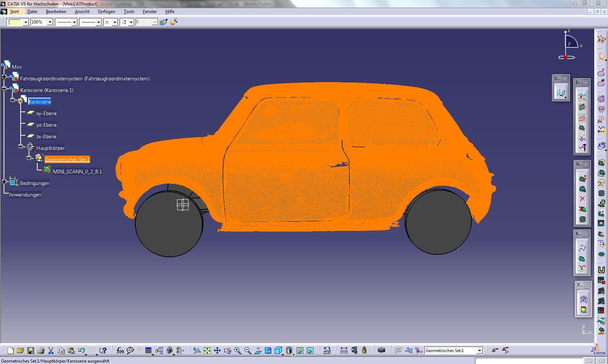Toggle Swap Visible Space eye icon
The image size is (608, 364).
[x=505, y=350]
